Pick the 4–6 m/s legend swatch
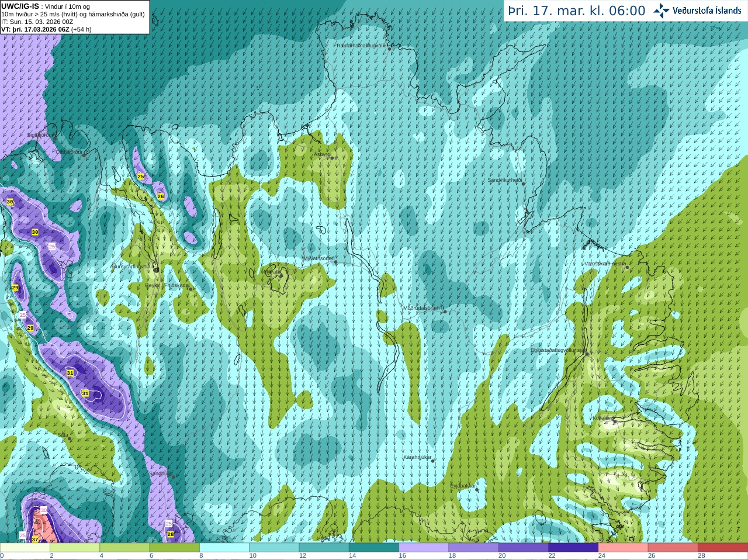 [124, 548]
